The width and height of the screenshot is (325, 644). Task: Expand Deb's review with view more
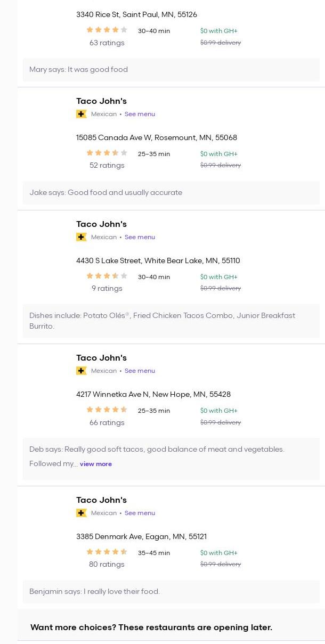[x=96, y=464]
